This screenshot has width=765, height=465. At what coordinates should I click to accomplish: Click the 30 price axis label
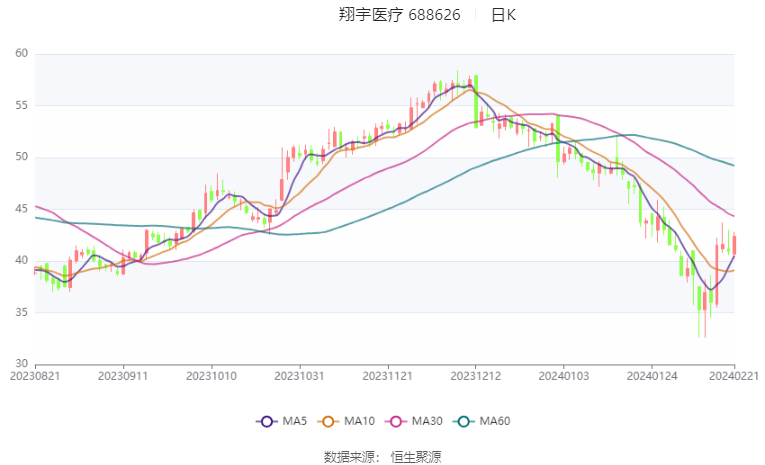[21, 364]
